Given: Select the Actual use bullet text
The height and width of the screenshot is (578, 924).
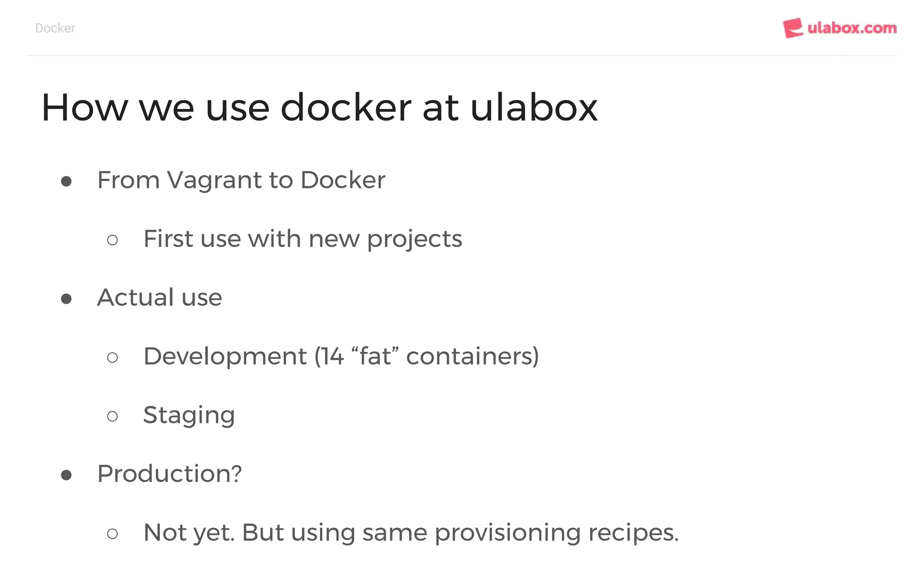Looking at the screenshot, I should point(159,298).
